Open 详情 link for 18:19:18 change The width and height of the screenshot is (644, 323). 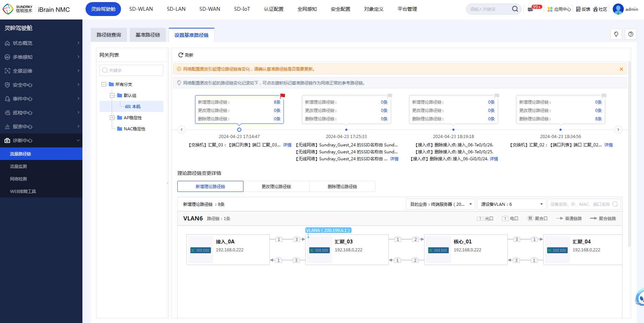tap(494, 159)
